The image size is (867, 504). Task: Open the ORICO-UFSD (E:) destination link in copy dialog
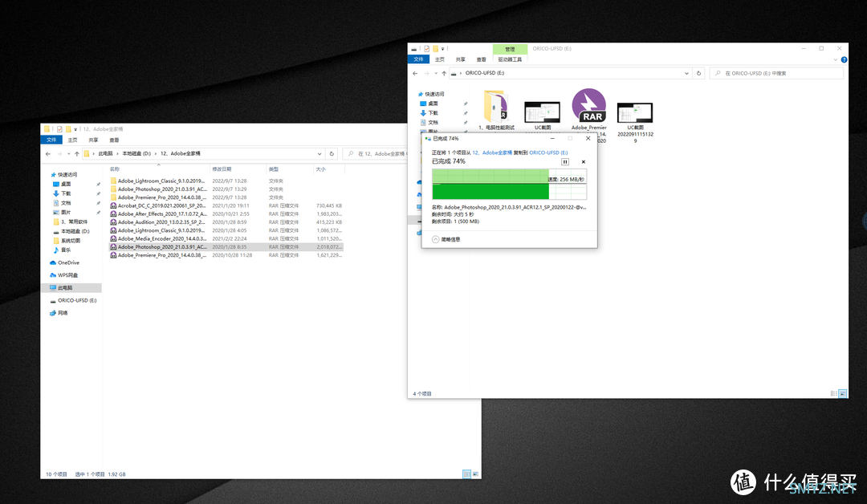(x=548, y=152)
